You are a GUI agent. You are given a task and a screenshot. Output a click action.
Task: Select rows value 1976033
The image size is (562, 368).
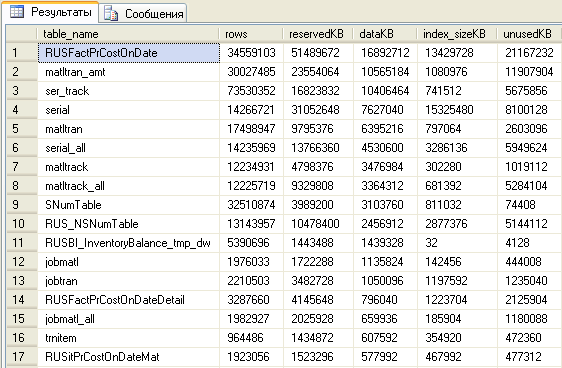[252, 262]
